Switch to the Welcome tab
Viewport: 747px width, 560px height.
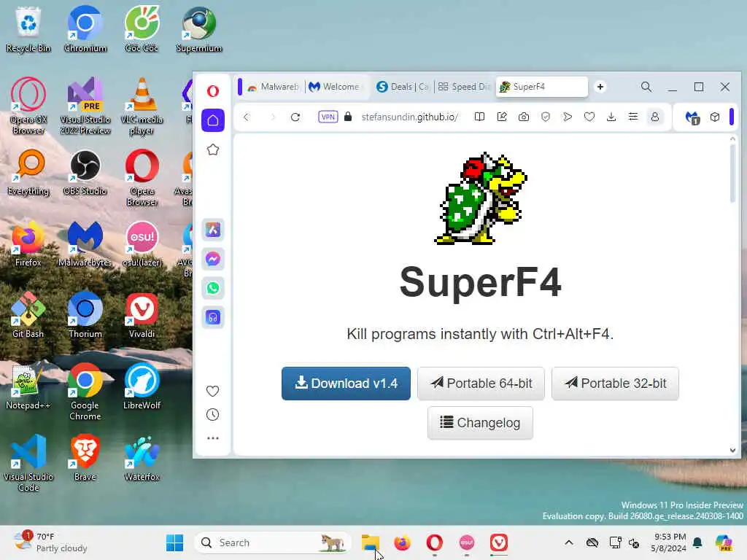[335, 87]
